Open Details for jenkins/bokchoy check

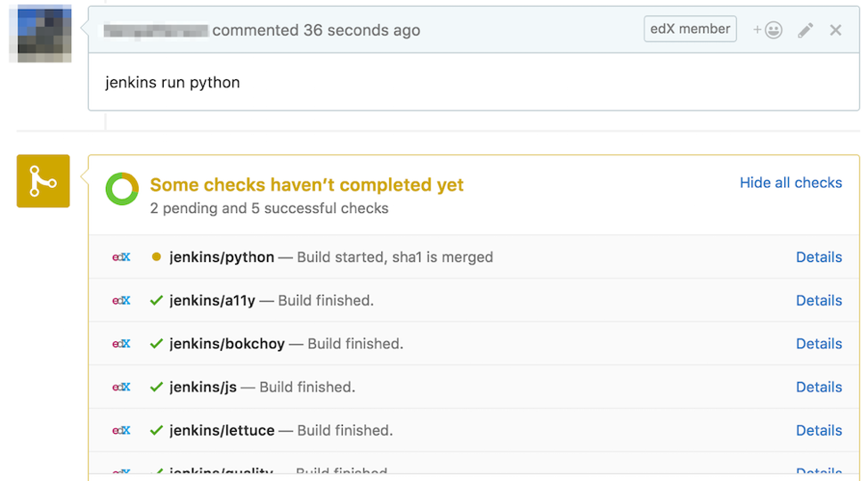(x=819, y=344)
